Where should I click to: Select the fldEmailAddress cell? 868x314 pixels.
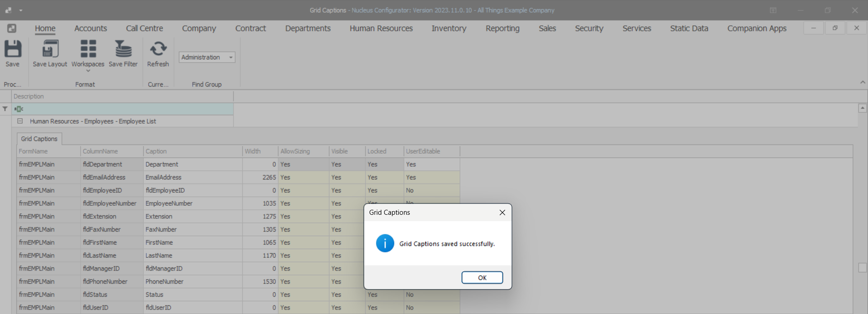pyautogui.click(x=112, y=178)
